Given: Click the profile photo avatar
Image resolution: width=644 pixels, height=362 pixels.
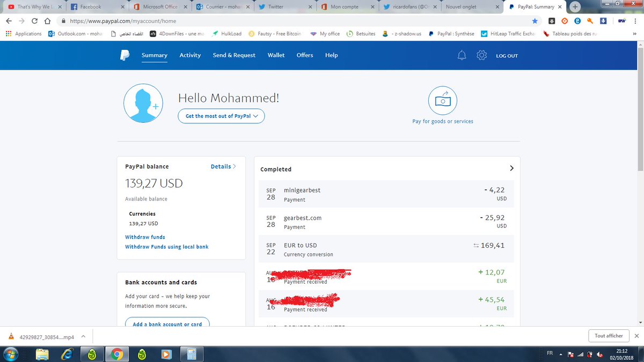Looking at the screenshot, I should [142, 104].
